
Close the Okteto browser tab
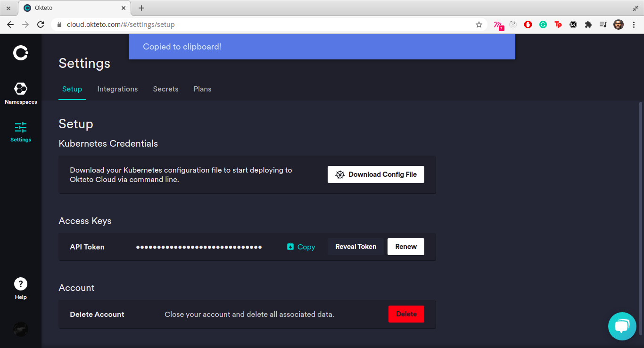(124, 8)
